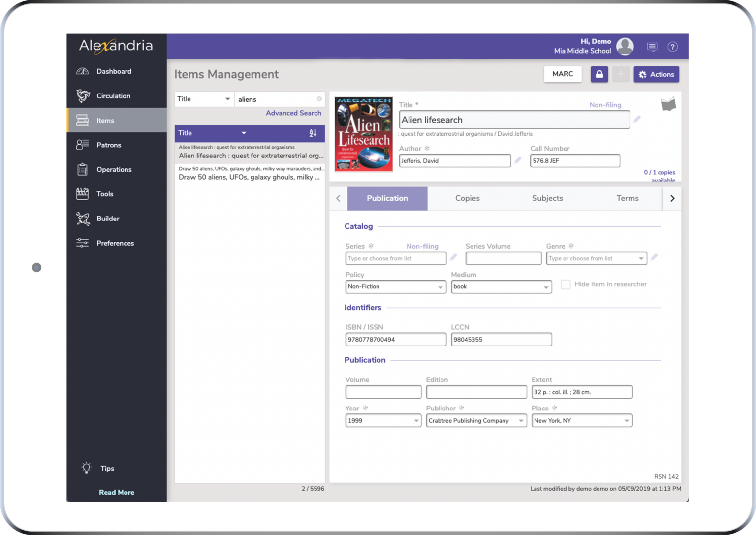
Task: Click the book icon next to the title
Action: tap(668, 104)
